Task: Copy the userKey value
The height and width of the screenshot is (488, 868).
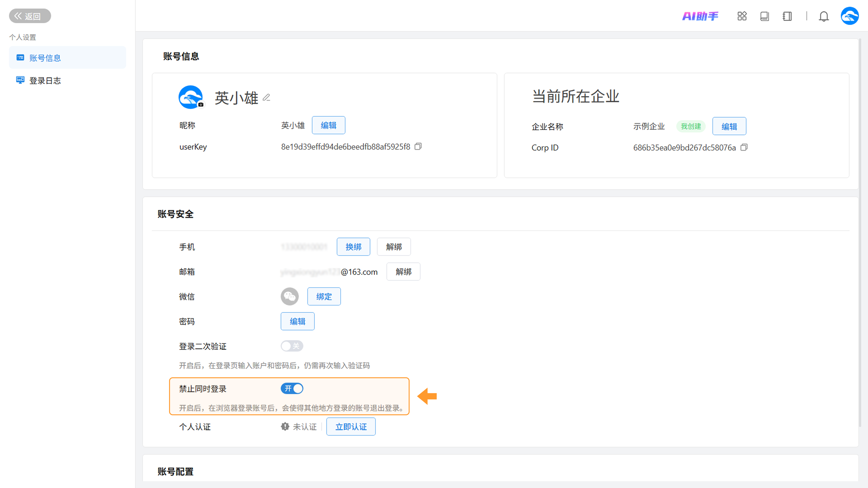Action: click(418, 146)
